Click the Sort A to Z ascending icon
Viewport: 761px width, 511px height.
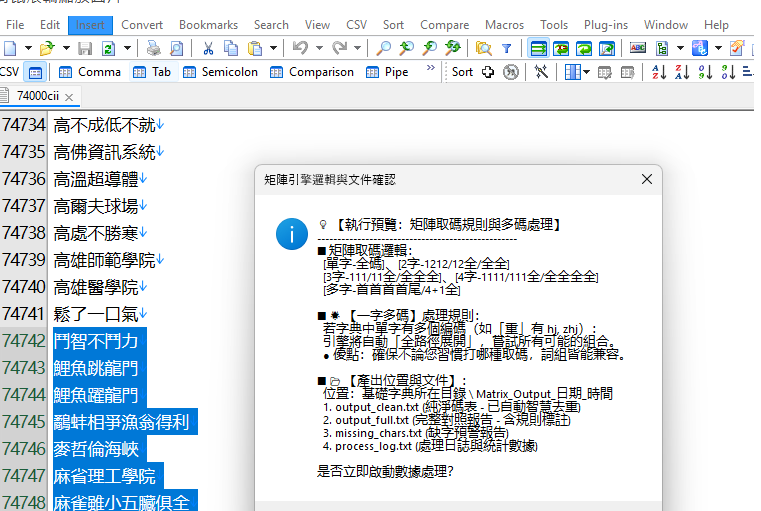click(659, 71)
